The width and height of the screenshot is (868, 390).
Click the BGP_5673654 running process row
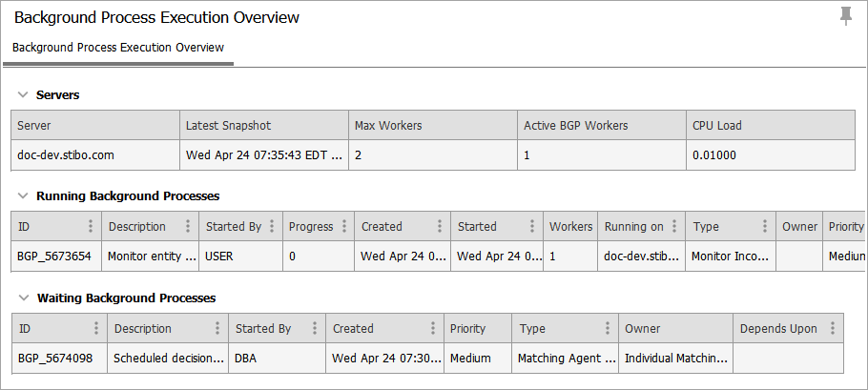[x=54, y=256]
